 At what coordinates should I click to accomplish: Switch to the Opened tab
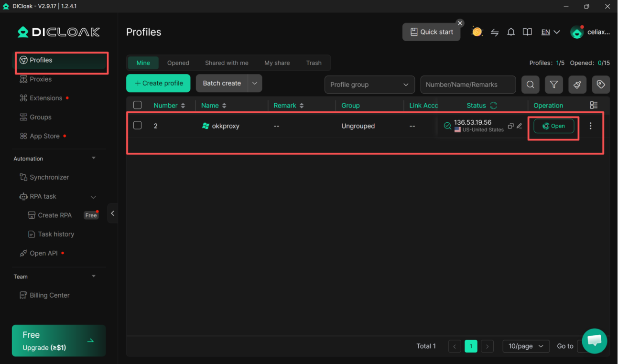tap(178, 63)
